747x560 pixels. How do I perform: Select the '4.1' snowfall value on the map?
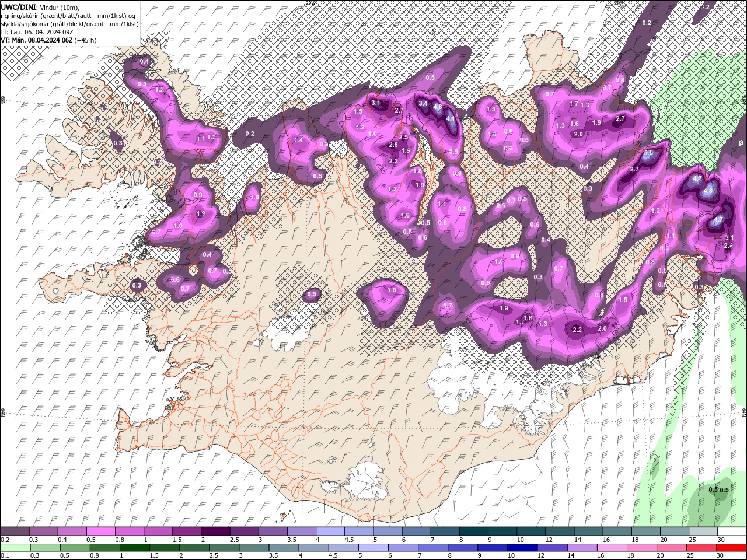[450, 118]
